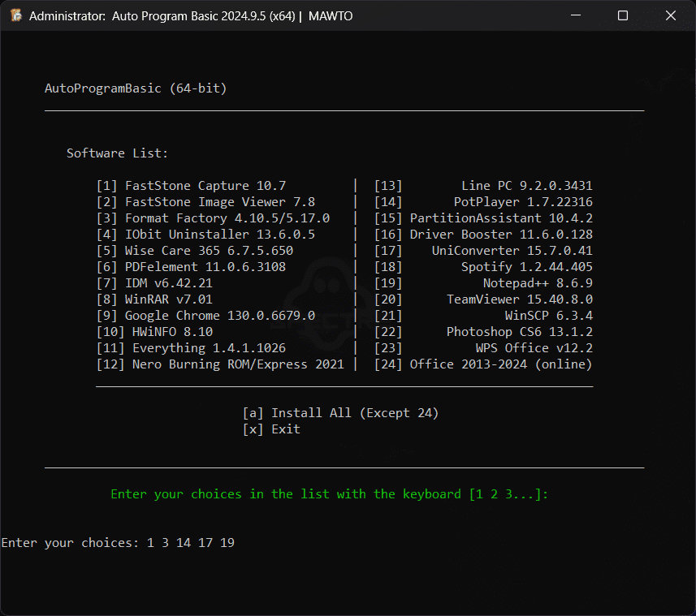
Task: Click the 'Software List:' label
Action: [117, 153]
